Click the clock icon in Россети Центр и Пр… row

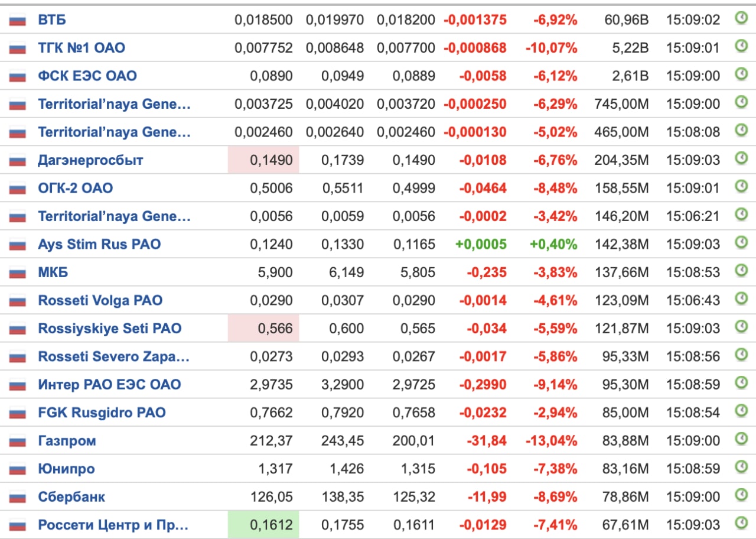[741, 523]
